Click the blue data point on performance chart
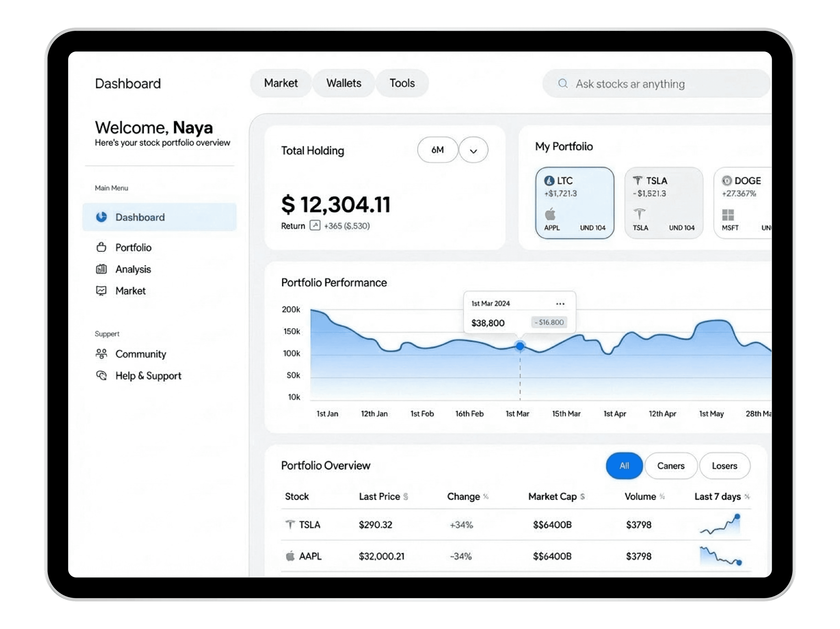Viewport: 840px width, 629px height. click(x=520, y=346)
